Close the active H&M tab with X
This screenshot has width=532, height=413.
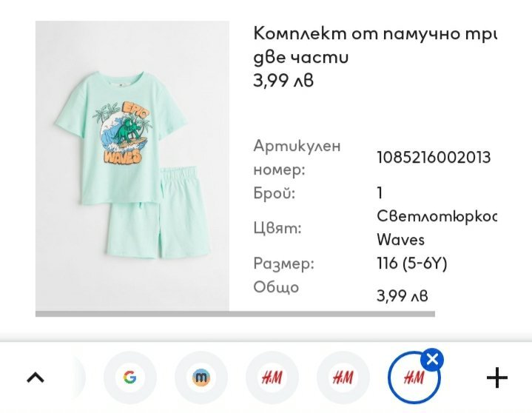[432, 359]
